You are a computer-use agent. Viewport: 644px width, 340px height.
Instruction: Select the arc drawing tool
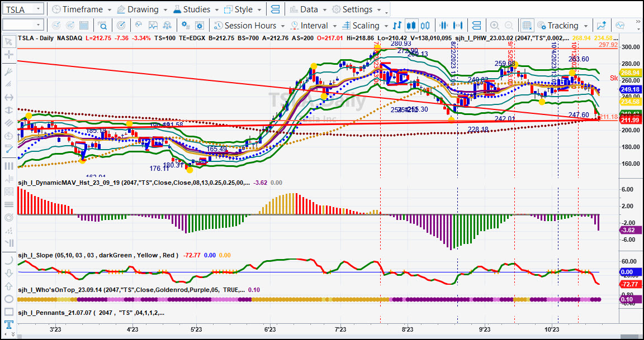8,260
